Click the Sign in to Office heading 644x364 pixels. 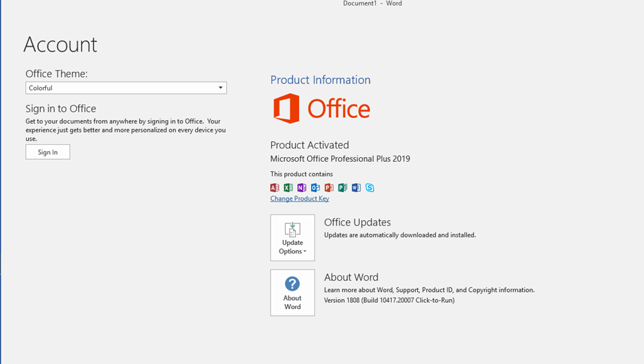[61, 108]
